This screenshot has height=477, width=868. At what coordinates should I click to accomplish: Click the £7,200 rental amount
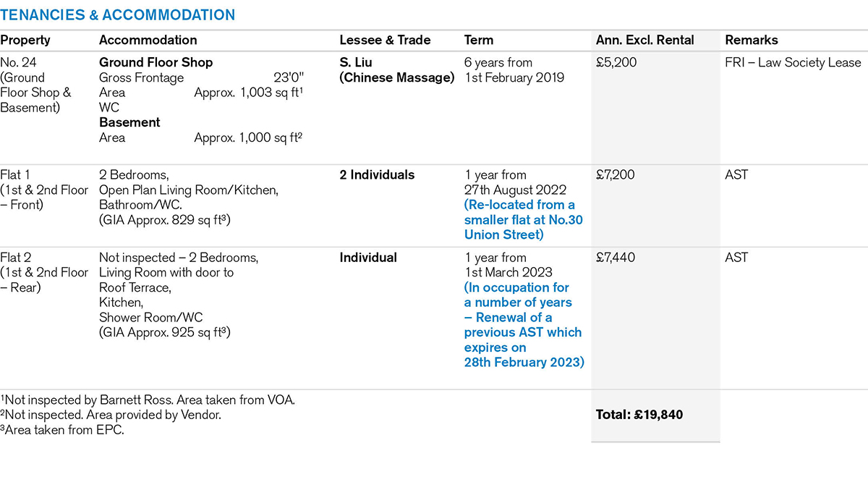616,175
